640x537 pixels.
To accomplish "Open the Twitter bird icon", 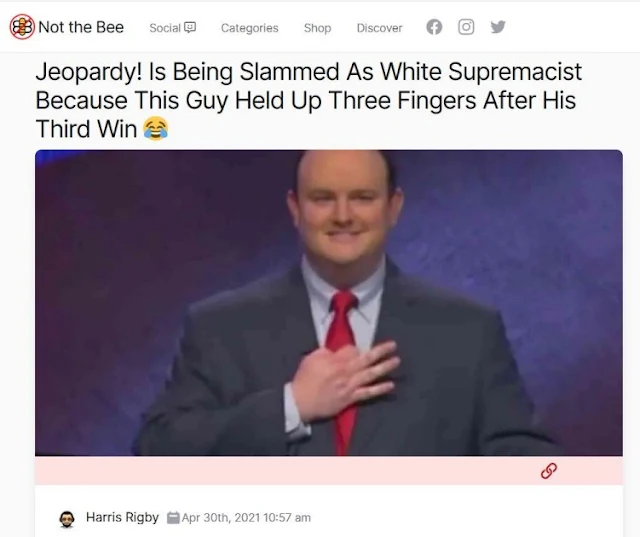I will pos(498,27).
